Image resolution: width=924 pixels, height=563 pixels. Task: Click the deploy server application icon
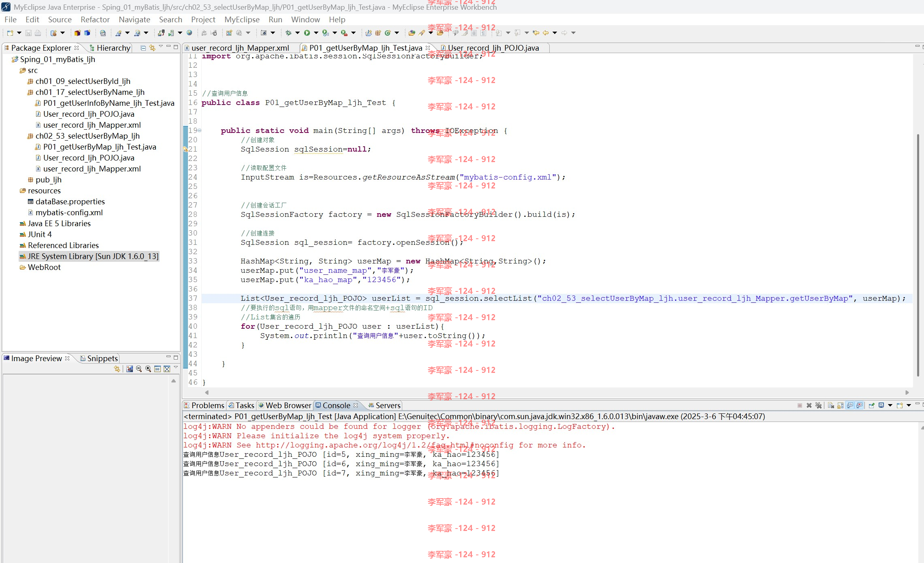[x=161, y=33]
